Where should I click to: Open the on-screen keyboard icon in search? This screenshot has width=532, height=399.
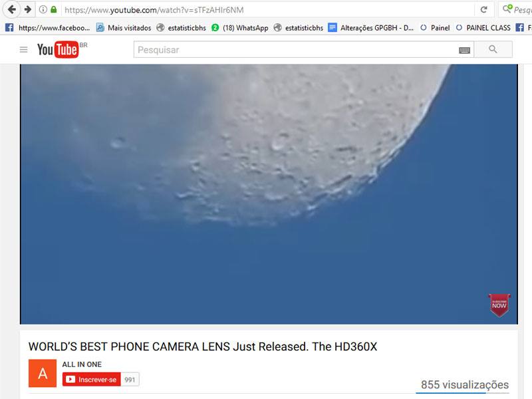pos(464,51)
